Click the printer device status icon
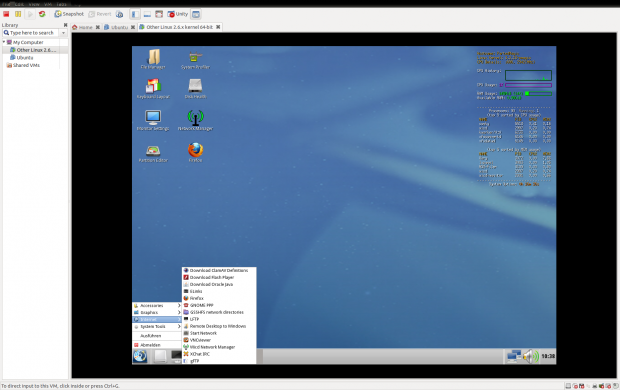 click(x=594, y=386)
